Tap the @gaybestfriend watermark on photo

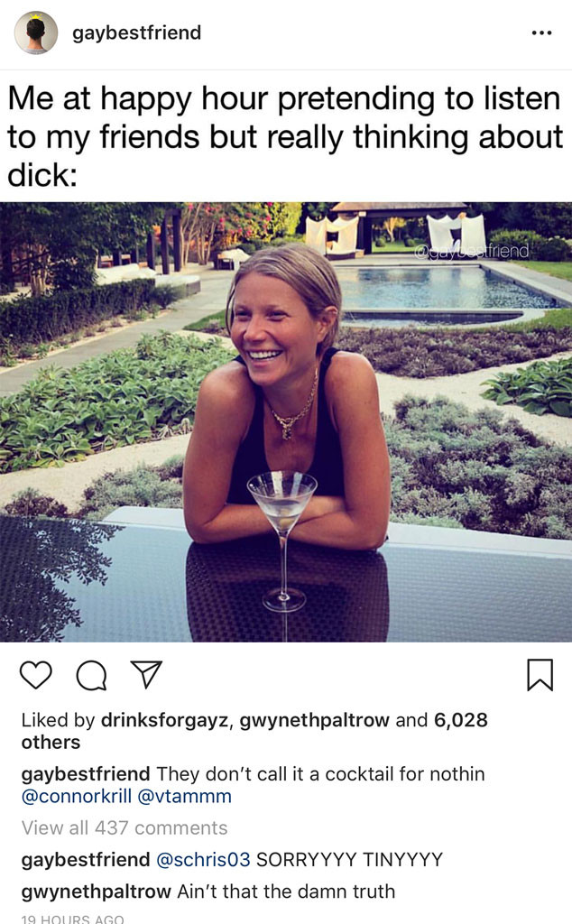click(x=471, y=248)
